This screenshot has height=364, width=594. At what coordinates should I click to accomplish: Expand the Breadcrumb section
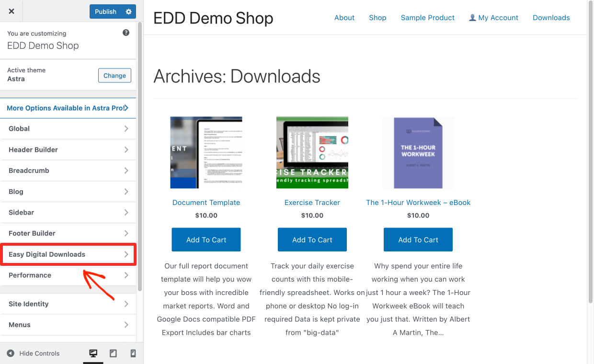pyautogui.click(x=68, y=171)
